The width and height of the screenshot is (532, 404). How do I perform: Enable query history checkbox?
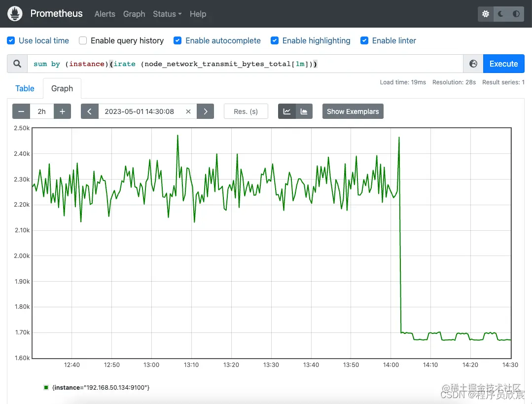tap(83, 41)
